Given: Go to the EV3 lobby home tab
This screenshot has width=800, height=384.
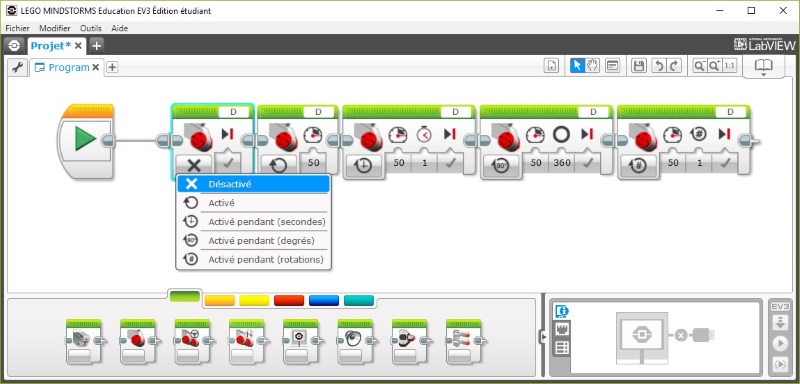Looking at the screenshot, I should (14, 46).
